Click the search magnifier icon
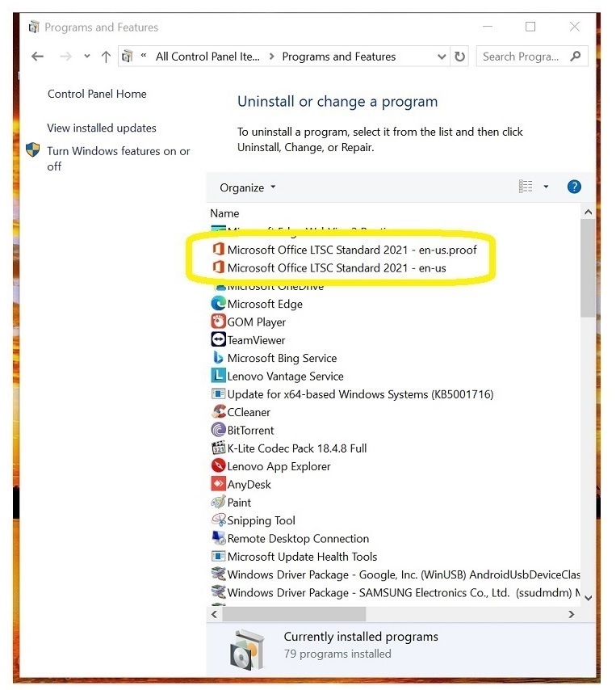 575,57
